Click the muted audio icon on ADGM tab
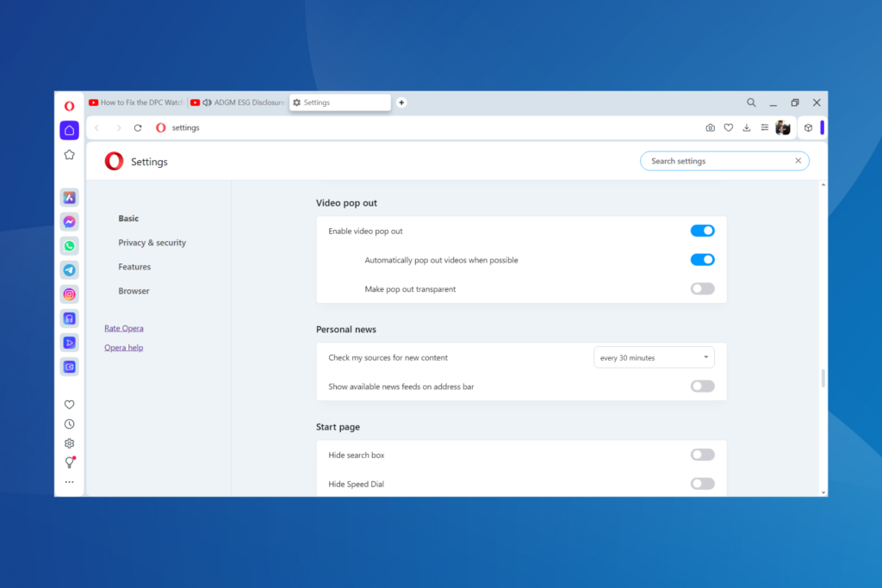This screenshot has height=588, width=882. point(207,102)
